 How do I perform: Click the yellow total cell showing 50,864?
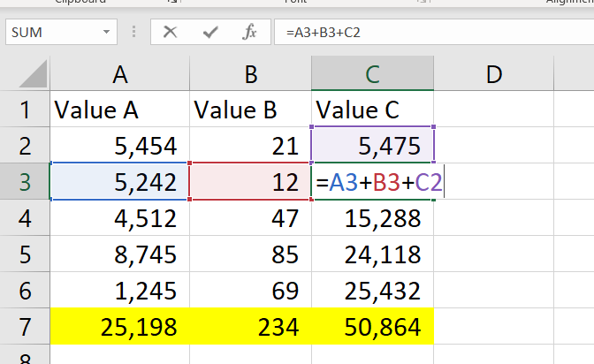click(x=373, y=328)
